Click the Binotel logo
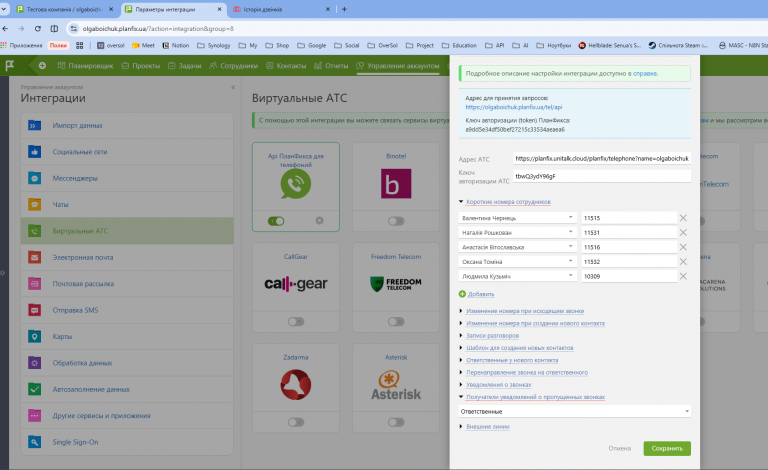The image size is (768, 470). [x=396, y=184]
